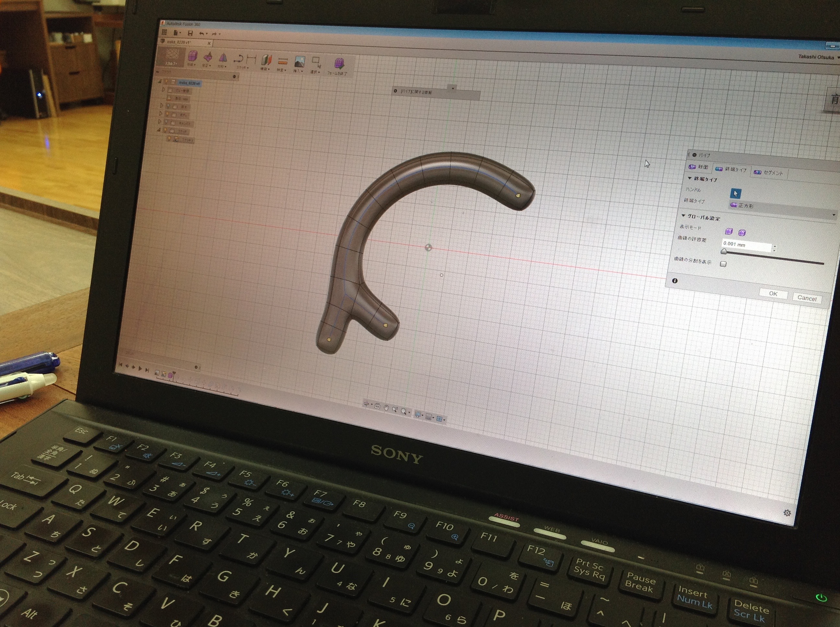Click the Pan hand tool
This screenshot has width=840, height=627.
tap(386, 408)
